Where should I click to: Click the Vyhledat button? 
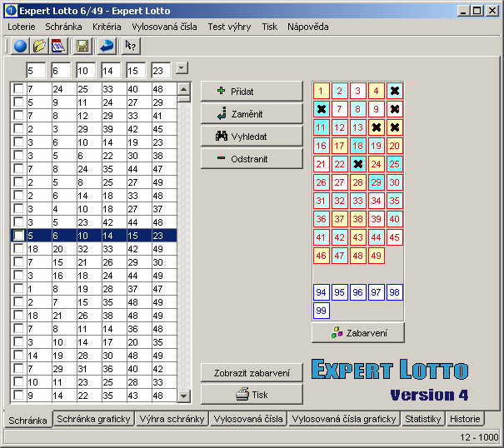tap(252, 137)
